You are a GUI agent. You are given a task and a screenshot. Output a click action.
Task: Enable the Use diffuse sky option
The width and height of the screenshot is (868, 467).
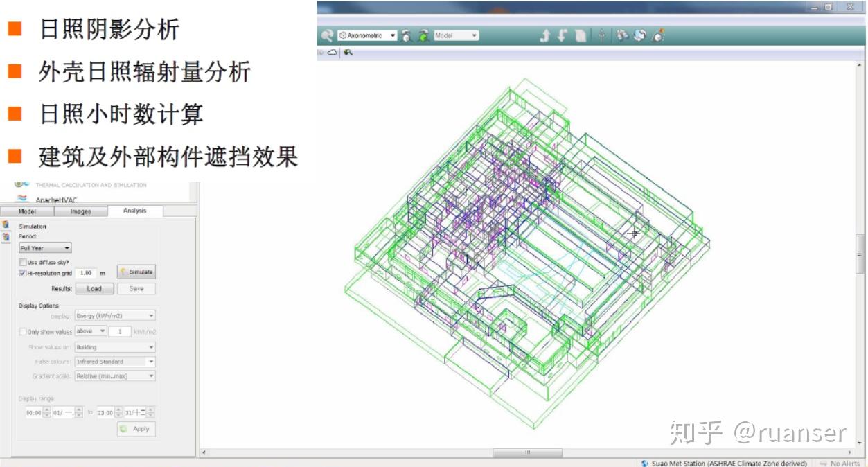[23, 262]
